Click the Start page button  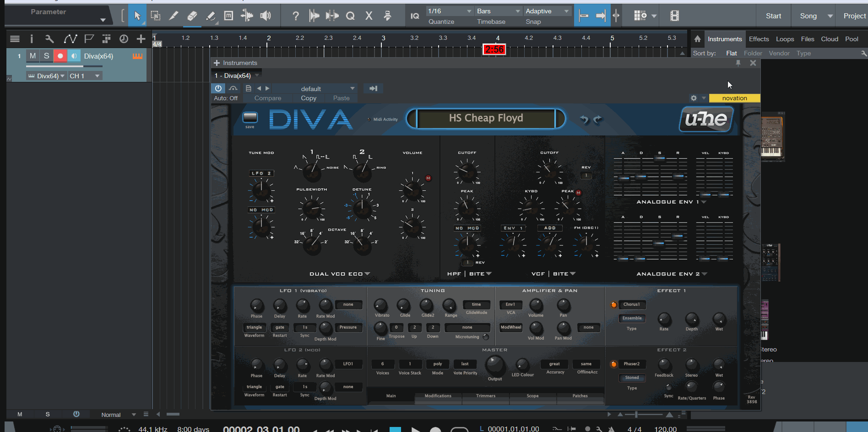pos(773,16)
